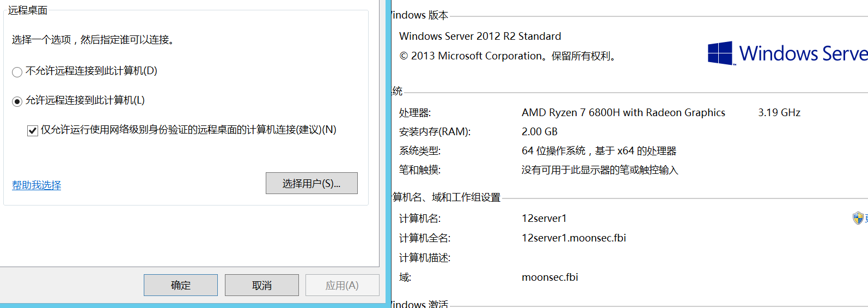Click the system type value 64 位操作系统
The image size is (868, 308).
(x=599, y=150)
